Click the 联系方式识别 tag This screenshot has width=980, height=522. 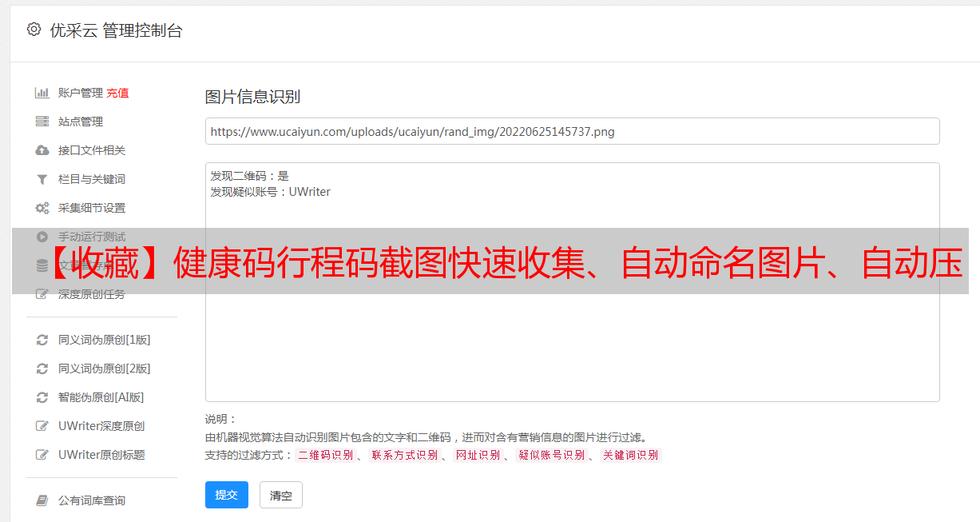[x=404, y=455]
